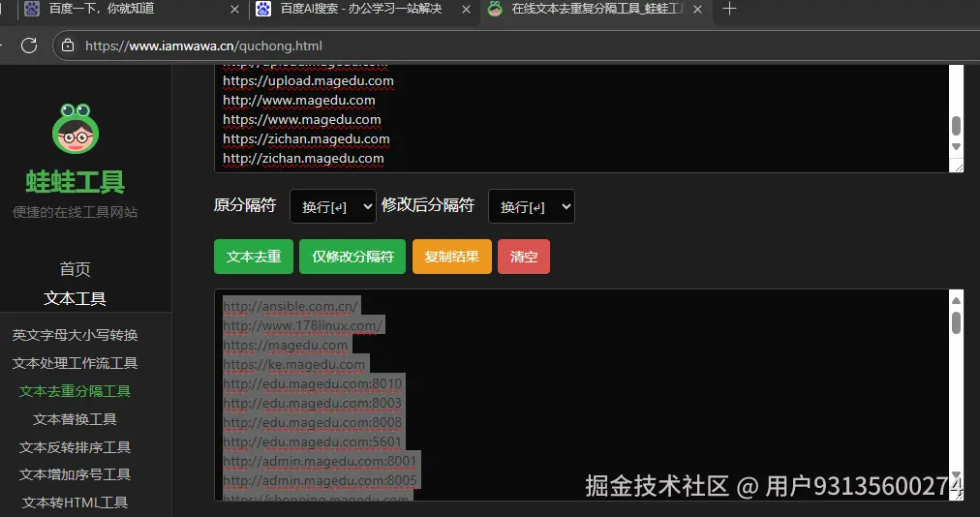The image size is (980, 517).
Task: Click the 蛙蛙工具 site title
Action: coord(75,182)
